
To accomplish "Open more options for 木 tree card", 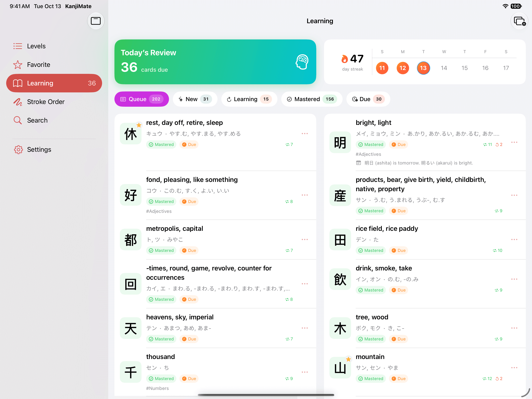I will click(x=514, y=328).
